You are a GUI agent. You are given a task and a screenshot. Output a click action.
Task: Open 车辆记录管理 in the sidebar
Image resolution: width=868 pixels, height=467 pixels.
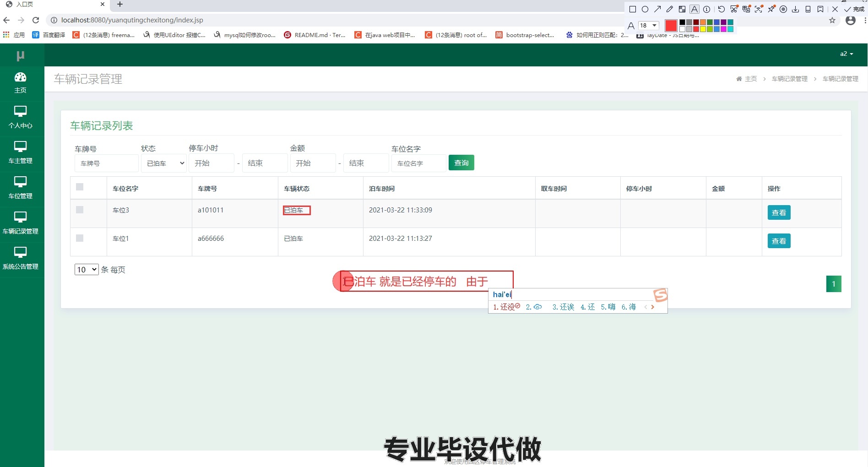point(21,223)
